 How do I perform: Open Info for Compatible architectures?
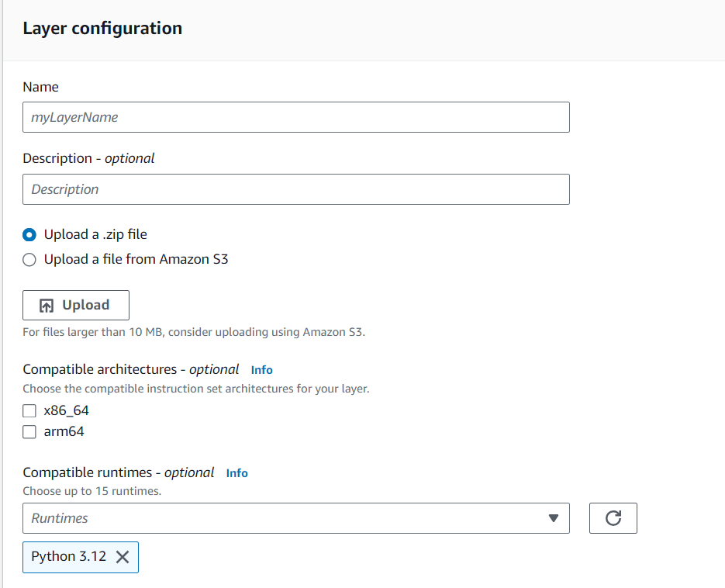point(261,370)
